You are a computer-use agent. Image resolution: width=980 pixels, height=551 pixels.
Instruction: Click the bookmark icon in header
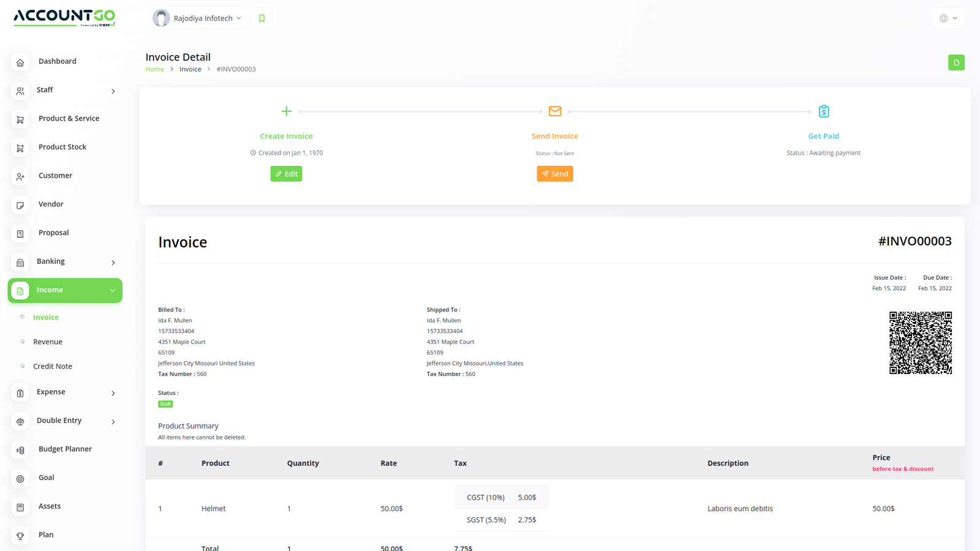tap(262, 18)
